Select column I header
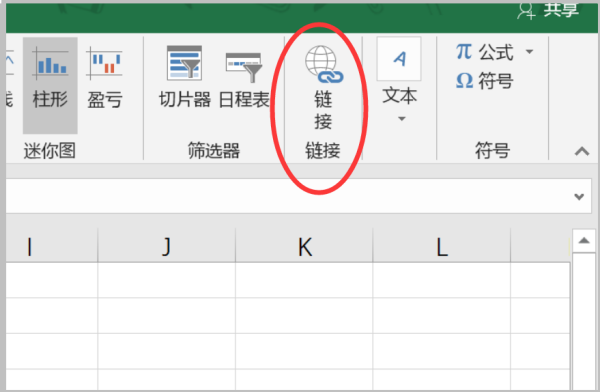Image resolution: width=600 pixels, height=392 pixels. (x=52, y=246)
